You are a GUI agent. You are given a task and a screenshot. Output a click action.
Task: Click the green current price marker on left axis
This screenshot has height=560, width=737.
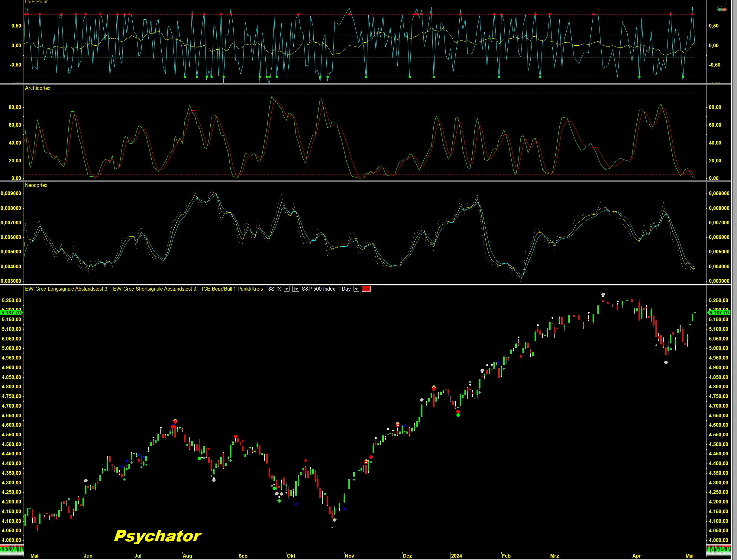[12, 312]
